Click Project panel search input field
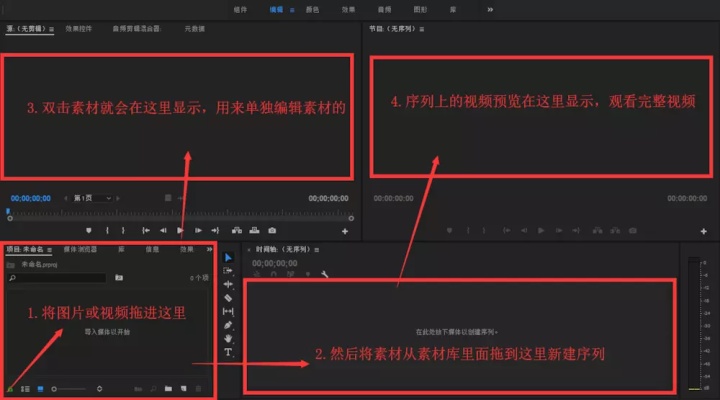The width and height of the screenshot is (720, 400). coord(57,278)
